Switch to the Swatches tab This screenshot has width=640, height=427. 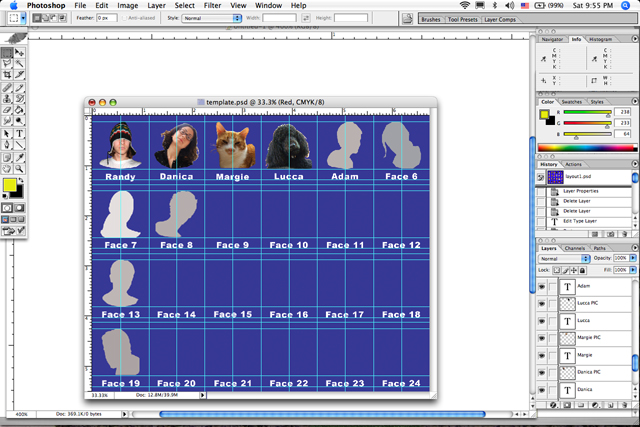click(571, 102)
